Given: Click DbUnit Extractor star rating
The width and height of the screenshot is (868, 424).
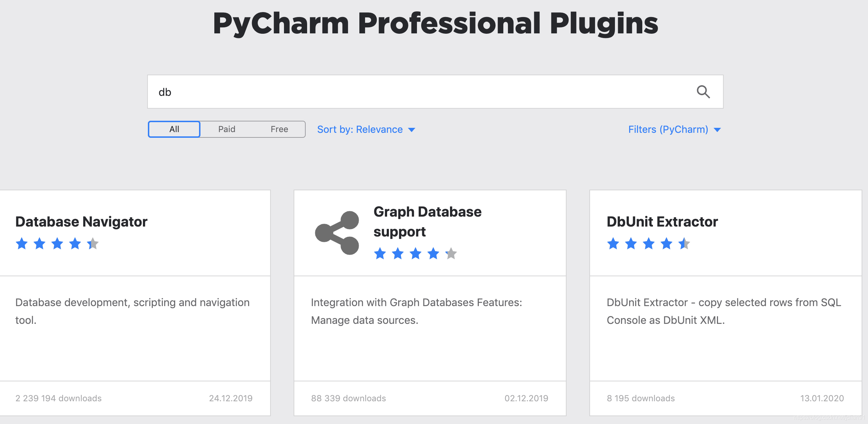Looking at the screenshot, I should 648,244.
